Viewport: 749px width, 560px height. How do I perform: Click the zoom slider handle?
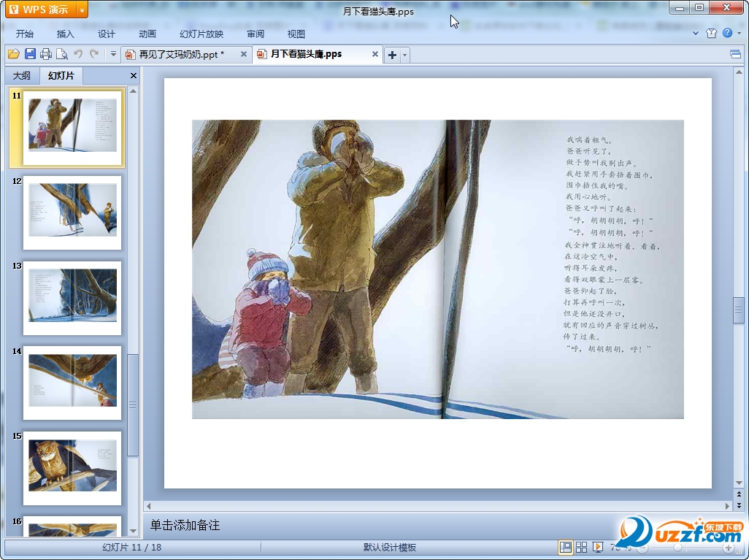coord(678,548)
